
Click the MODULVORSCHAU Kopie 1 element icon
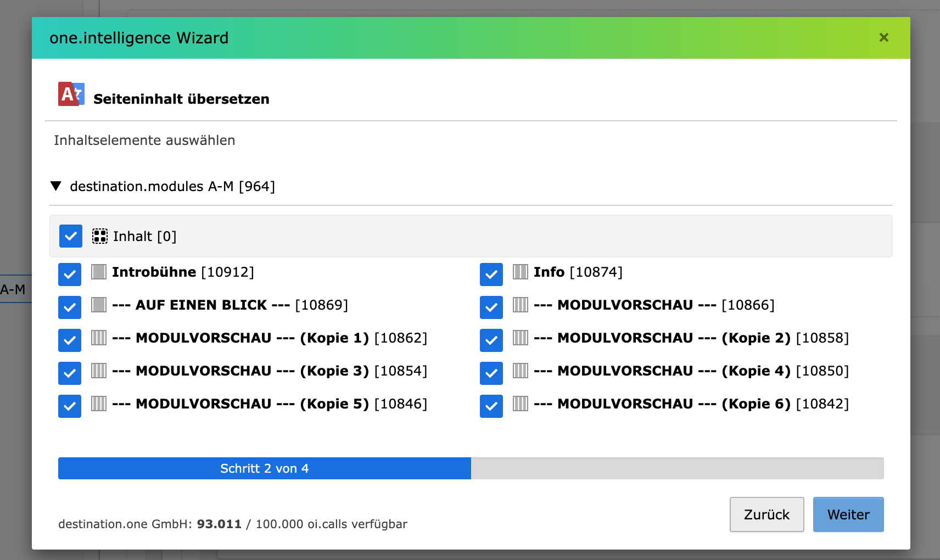pyautogui.click(x=99, y=338)
